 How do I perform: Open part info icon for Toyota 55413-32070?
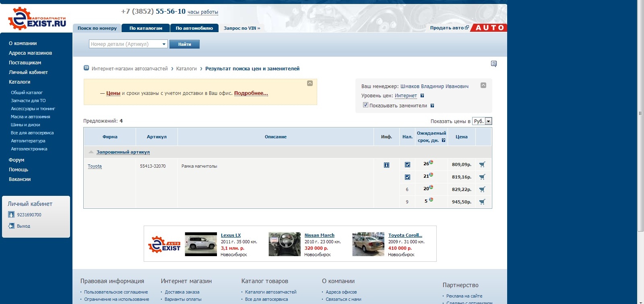[x=386, y=165]
